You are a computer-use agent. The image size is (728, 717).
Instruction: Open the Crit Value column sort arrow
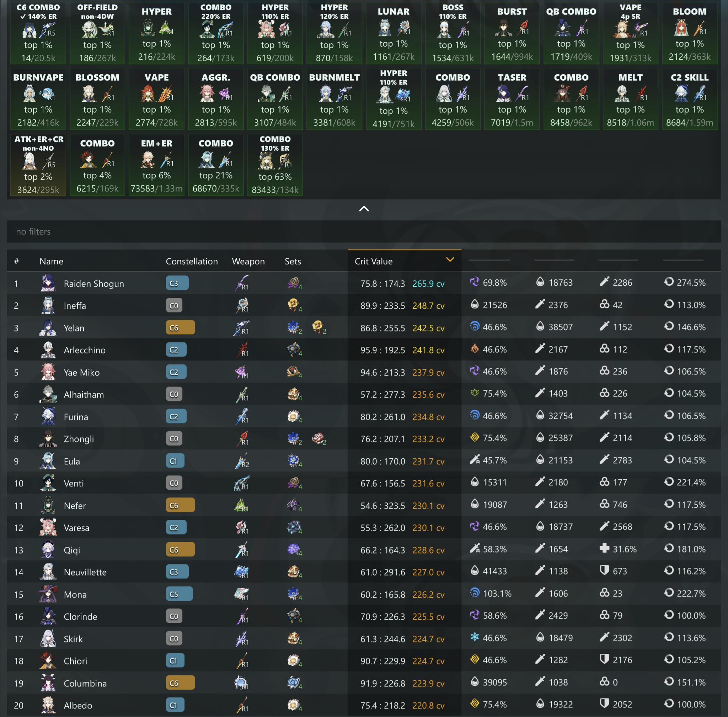point(450,260)
